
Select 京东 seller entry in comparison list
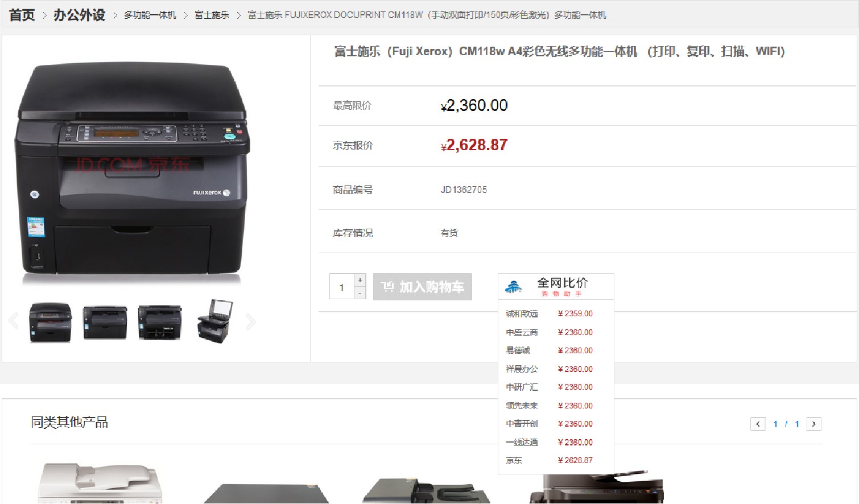click(x=514, y=460)
